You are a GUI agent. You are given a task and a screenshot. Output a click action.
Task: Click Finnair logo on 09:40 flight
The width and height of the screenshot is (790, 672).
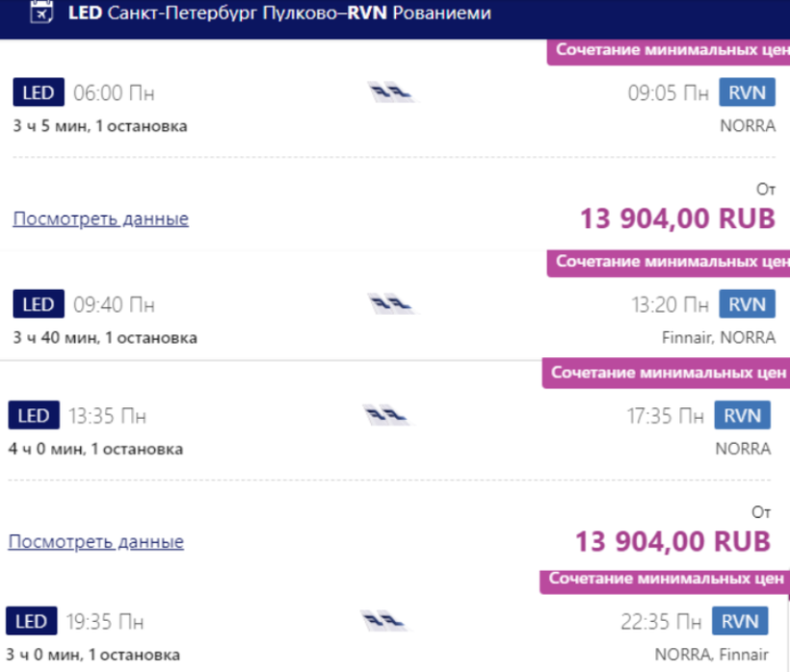pos(391,305)
